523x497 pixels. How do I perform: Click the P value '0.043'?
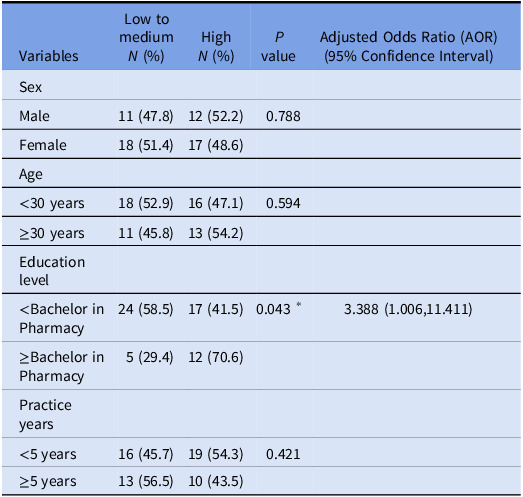pos(273,309)
